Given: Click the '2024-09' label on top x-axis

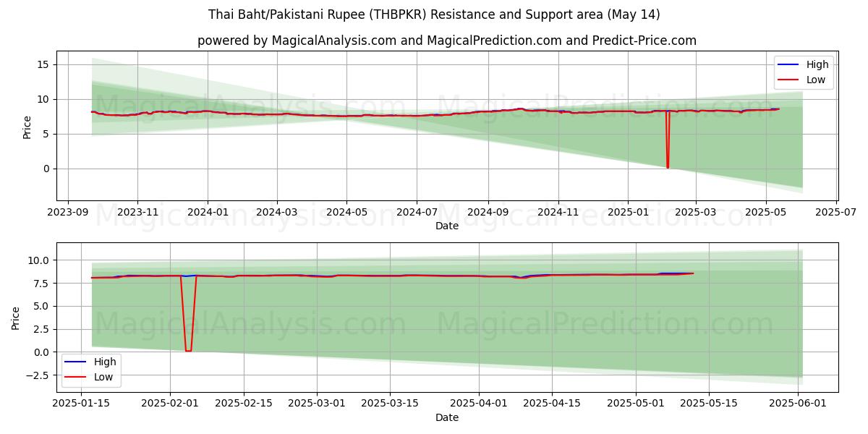Looking at the screenshot, I should [x=487, y=213].
